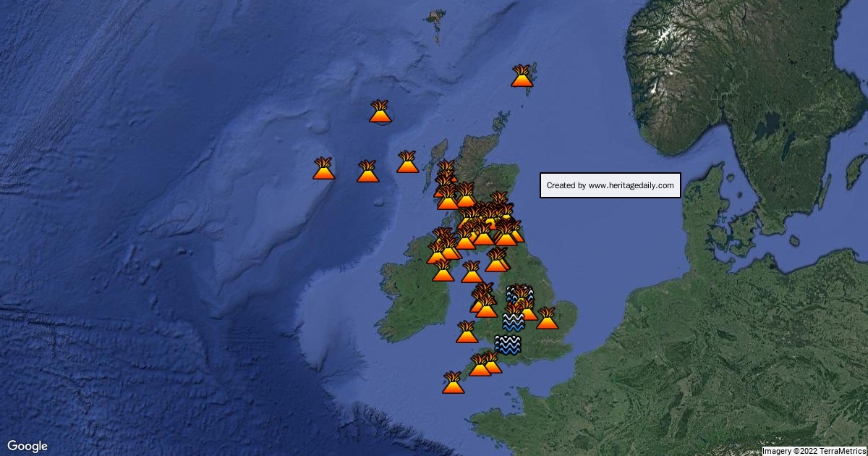
Task: Click the northernmost Atlantic volcano marker west of Orkney
Action: point(380,111)
